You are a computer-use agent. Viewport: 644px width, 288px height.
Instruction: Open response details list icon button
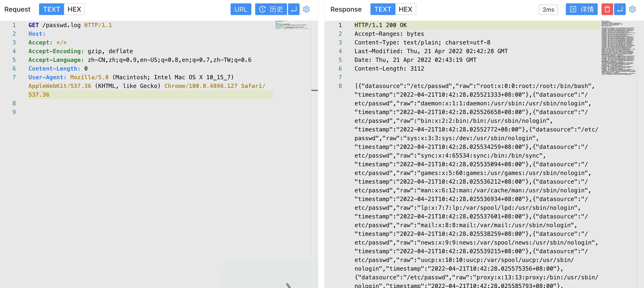pyautogui.click(x=582, y=9)
